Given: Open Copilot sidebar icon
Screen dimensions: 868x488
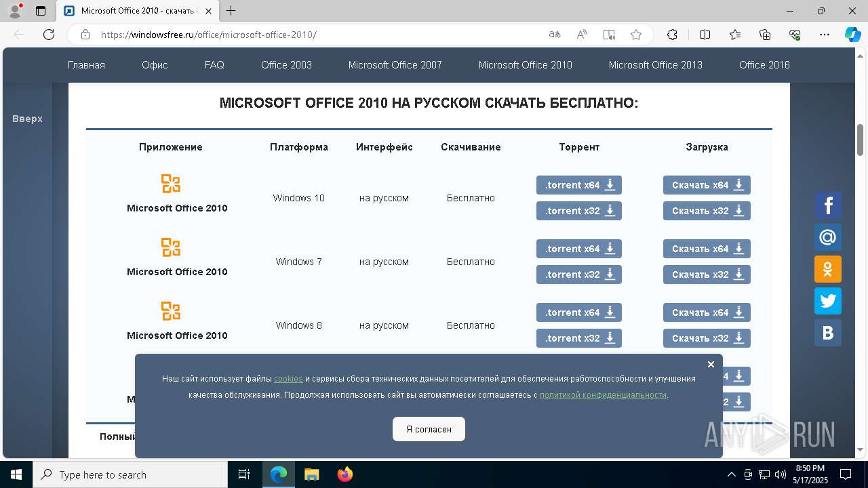Looking at the screenshot, I should pos(852,35).
